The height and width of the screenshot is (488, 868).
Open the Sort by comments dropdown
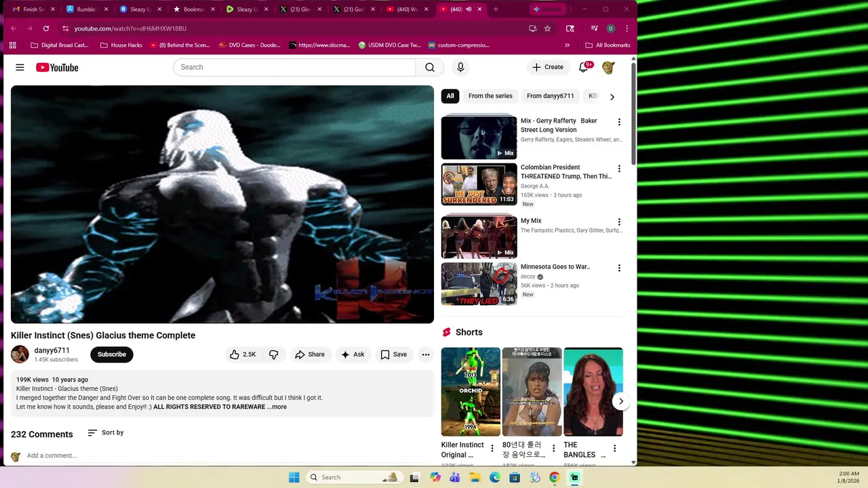[x=106, y=432]
